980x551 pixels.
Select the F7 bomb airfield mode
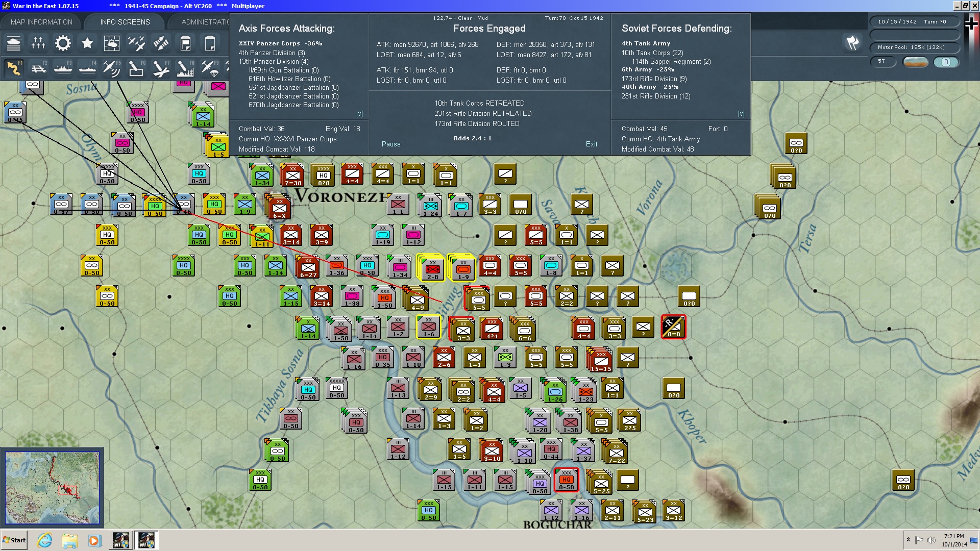pos(161,68)
